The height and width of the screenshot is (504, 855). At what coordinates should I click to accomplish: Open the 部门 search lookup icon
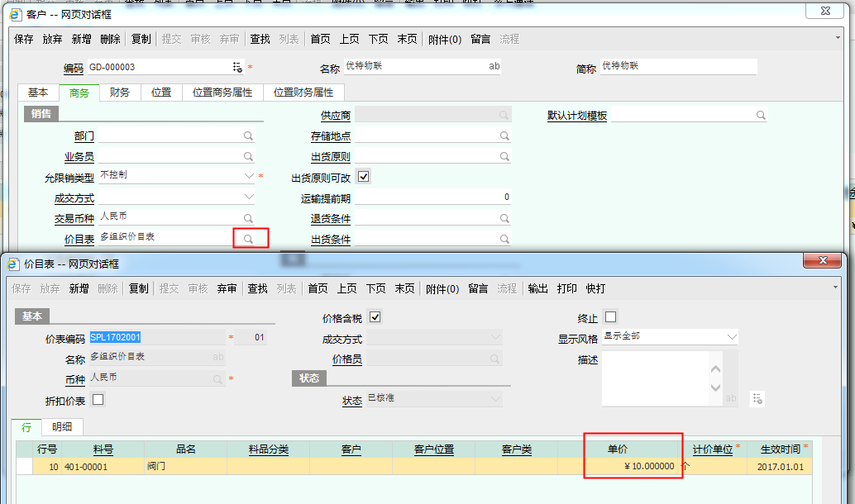click(248, 136)
